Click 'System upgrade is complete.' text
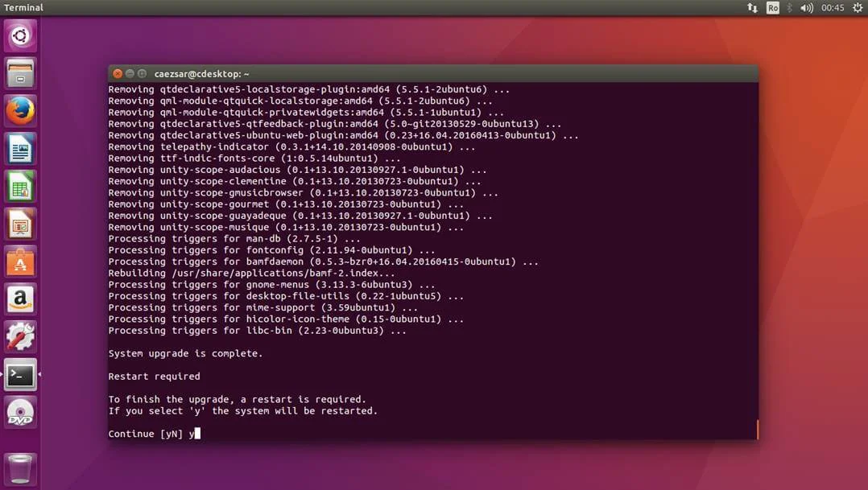 coord(185,353)
